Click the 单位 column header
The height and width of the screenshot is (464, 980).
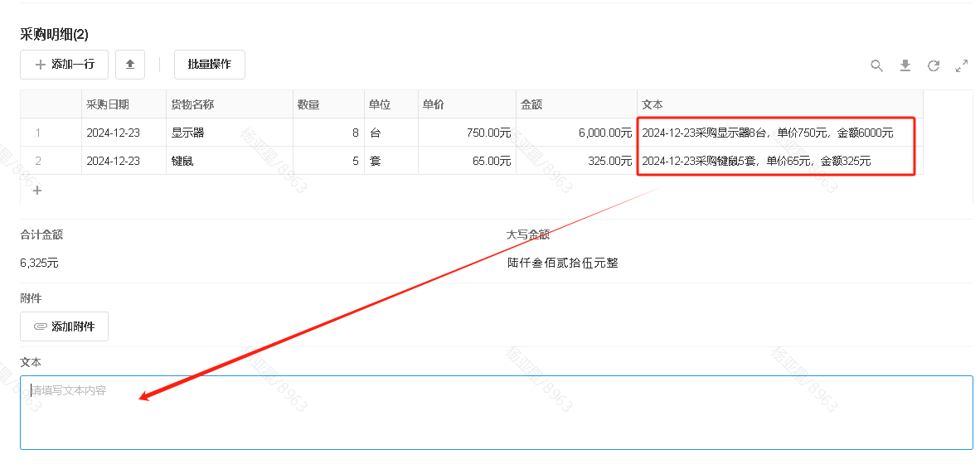pyautogui.click(x=391, y=104)
